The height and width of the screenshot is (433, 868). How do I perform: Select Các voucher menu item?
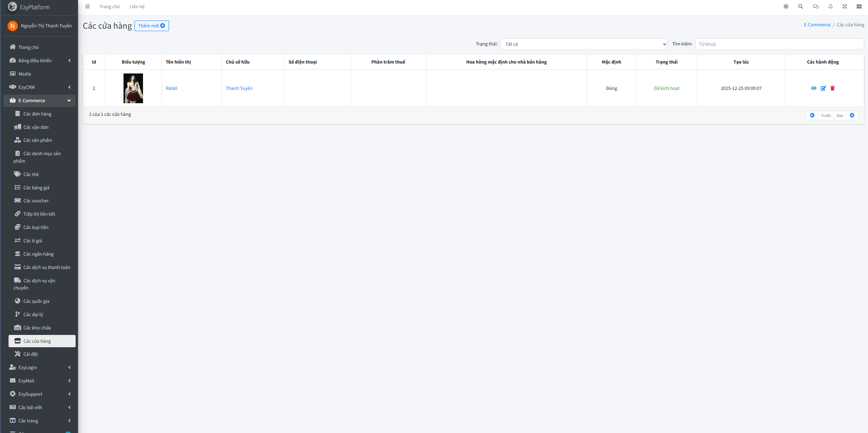[36, 201]
